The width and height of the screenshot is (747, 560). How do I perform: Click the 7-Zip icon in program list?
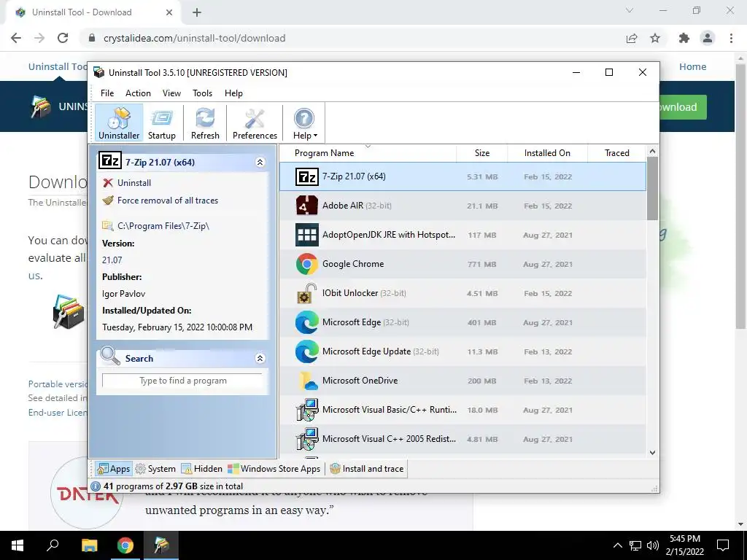307,176
